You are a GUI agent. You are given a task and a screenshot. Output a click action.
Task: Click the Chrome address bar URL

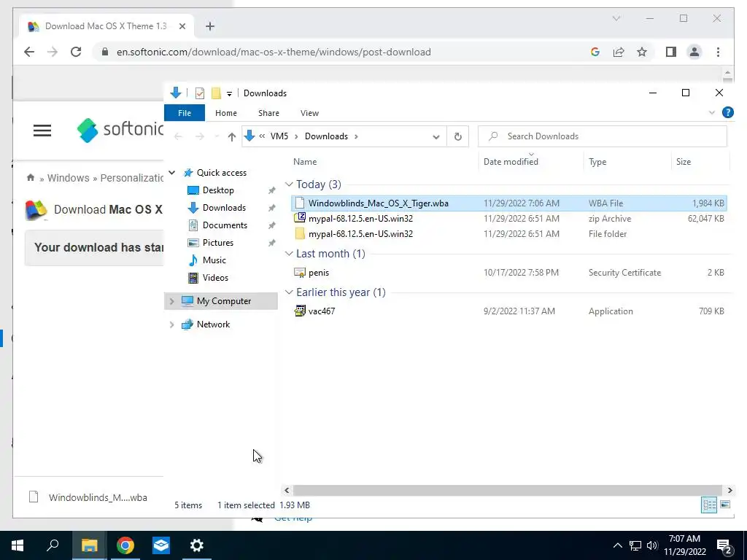[x=274, y=52]
